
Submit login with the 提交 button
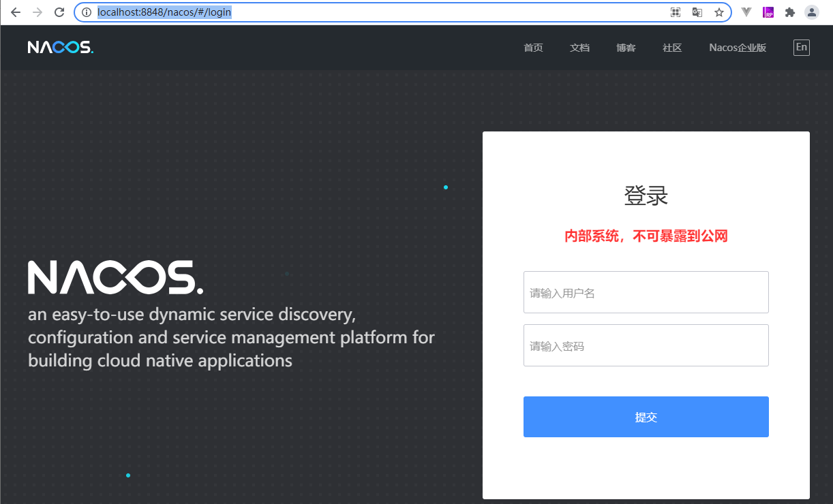coord(646,417)
